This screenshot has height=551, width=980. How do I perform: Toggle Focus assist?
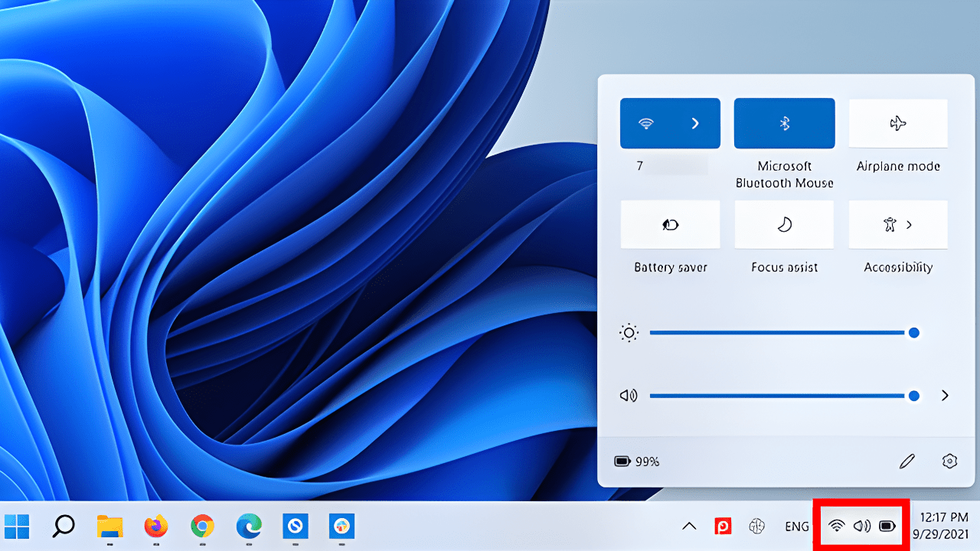click(x=784, y=224)
